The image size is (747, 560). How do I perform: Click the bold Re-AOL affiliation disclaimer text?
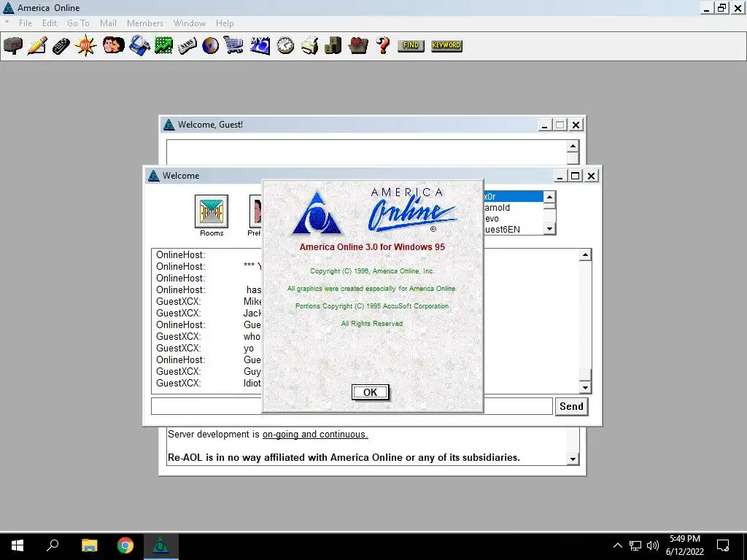344,458
